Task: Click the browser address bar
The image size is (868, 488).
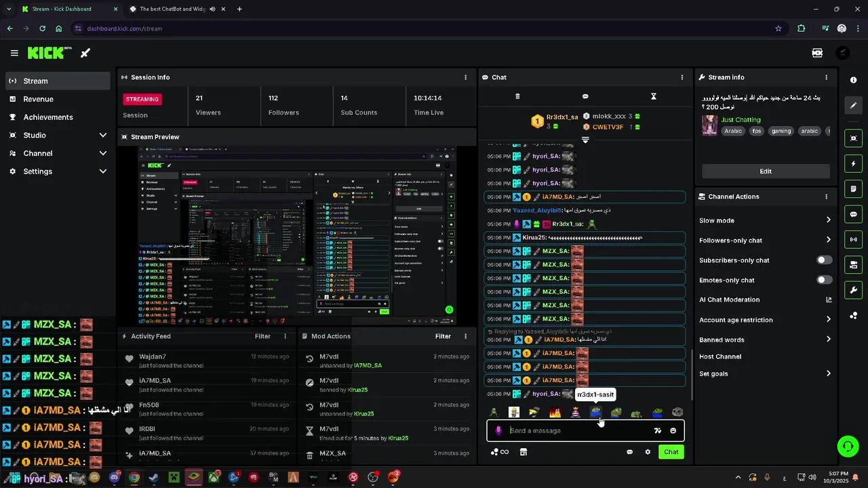Action: (427, 28)
